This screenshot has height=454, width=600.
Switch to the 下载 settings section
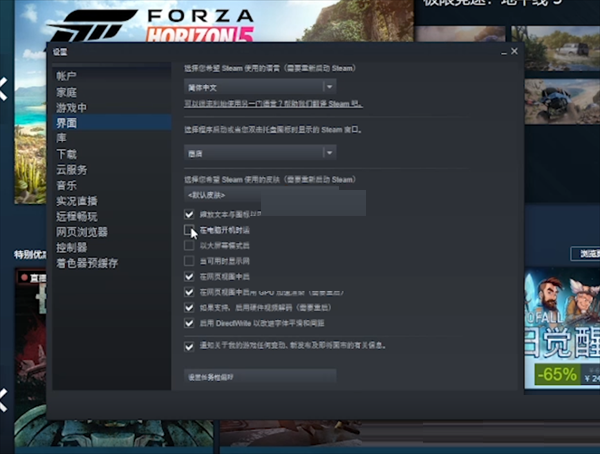tap(66, 154)
